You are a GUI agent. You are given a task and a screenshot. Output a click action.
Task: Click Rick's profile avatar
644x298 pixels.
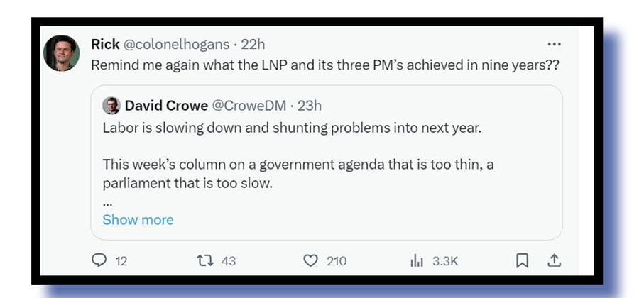[61, 53]
